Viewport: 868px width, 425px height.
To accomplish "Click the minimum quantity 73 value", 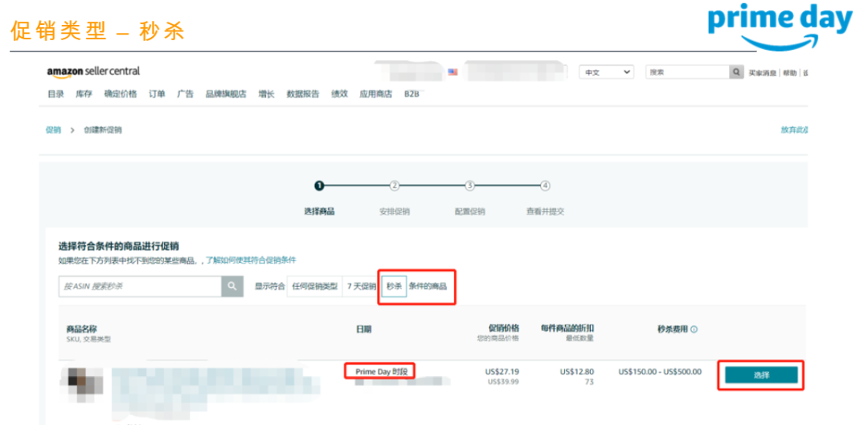I will (589, 382).
